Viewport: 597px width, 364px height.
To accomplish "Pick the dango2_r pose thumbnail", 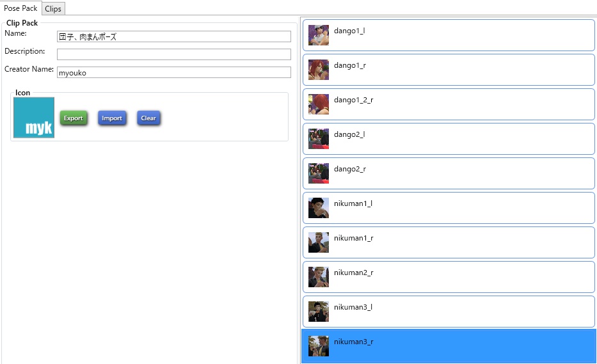I will tap(318, 173).
